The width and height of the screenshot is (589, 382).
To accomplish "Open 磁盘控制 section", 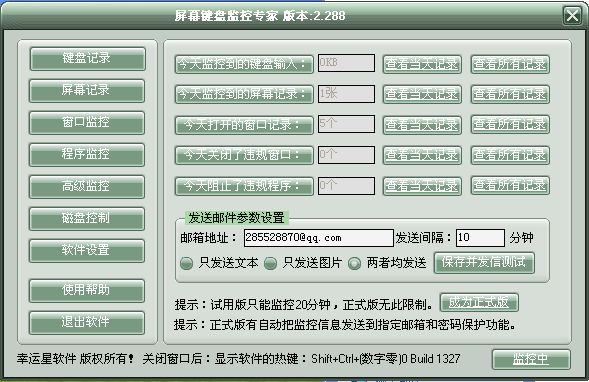I will (87, 218).
